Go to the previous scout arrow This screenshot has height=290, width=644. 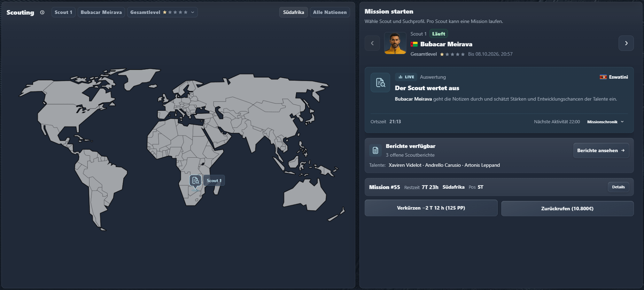pyautogui.click(x=372, y=43)
